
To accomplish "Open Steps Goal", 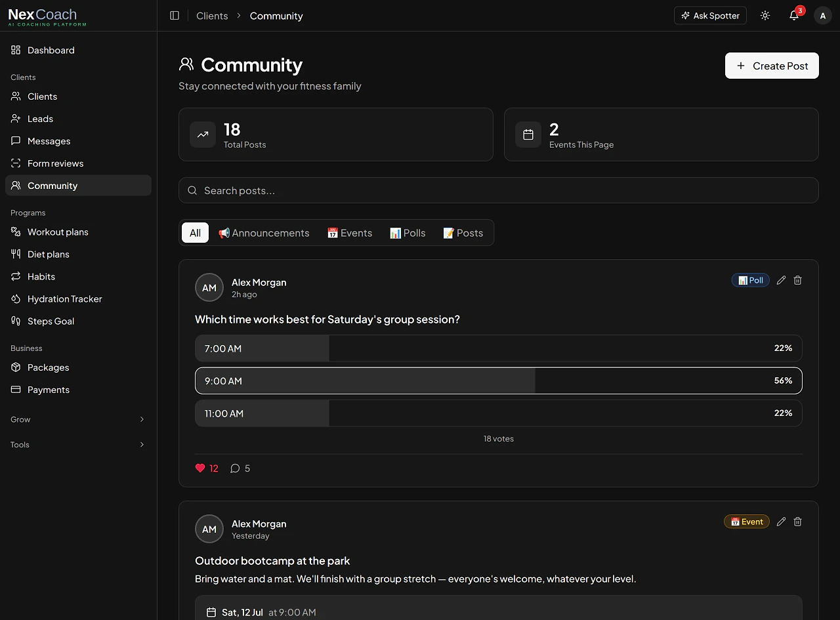I will [x=78, y=321].
